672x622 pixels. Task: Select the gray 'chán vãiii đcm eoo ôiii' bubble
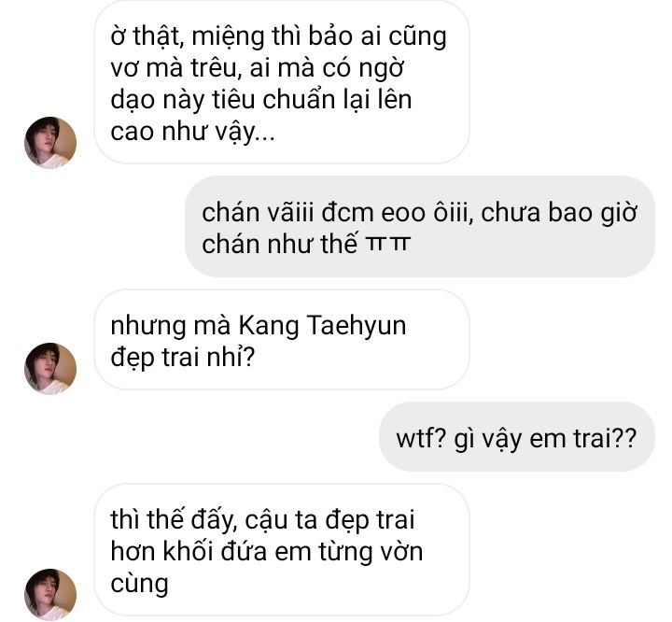pyautogui.click(x=420, y=227)
